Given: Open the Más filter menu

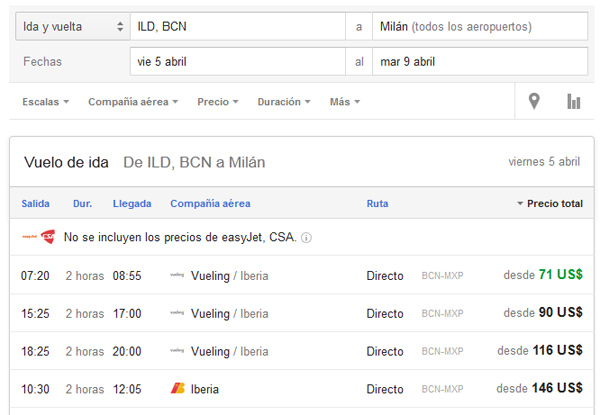Looking at the screenshot, I should click(x=344, y=102).
